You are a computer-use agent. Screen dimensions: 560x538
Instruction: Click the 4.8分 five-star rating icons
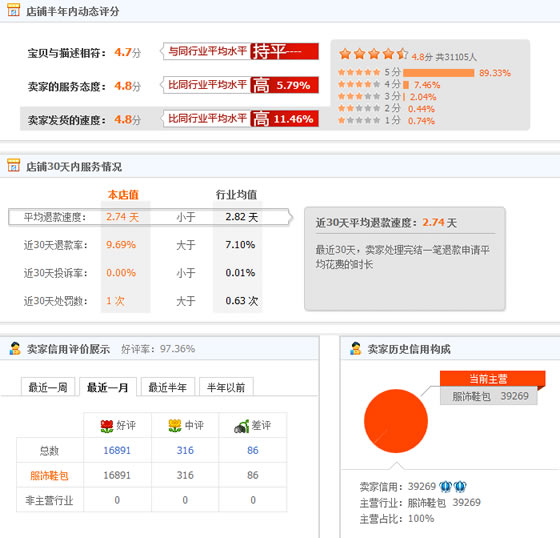373,54
